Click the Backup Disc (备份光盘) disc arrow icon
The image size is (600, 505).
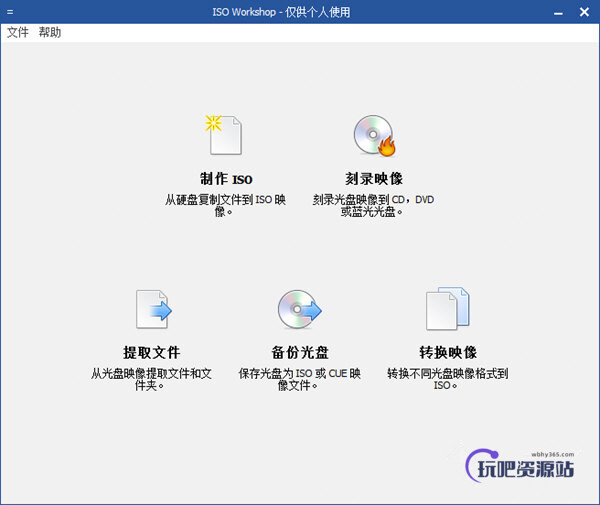click(x=300, y=309)
